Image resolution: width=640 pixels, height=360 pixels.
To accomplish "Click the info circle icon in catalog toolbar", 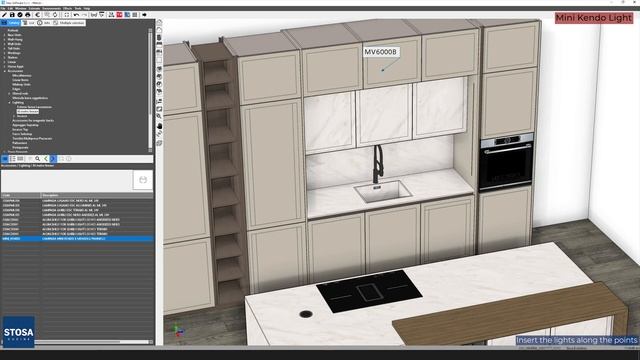I will [69, 159].
